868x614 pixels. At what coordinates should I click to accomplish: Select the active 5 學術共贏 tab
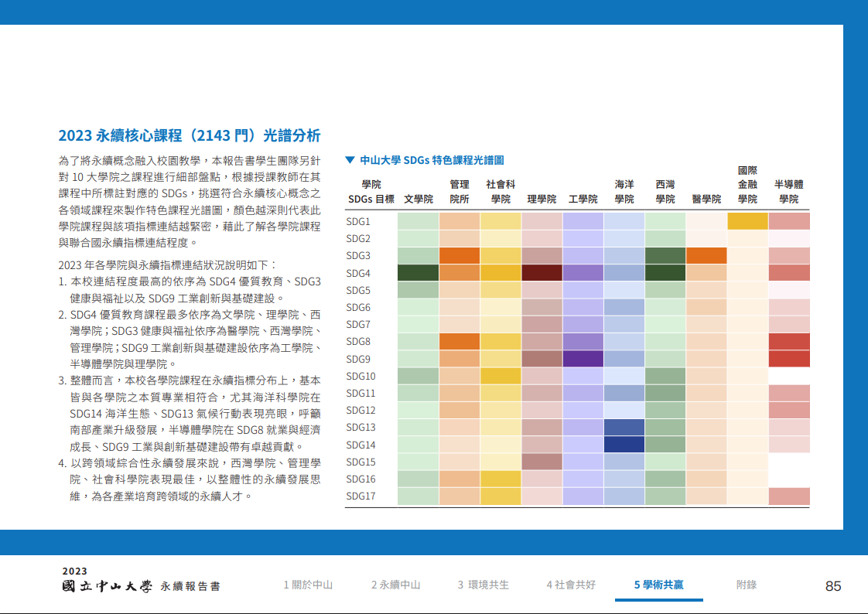pos(658,585)
